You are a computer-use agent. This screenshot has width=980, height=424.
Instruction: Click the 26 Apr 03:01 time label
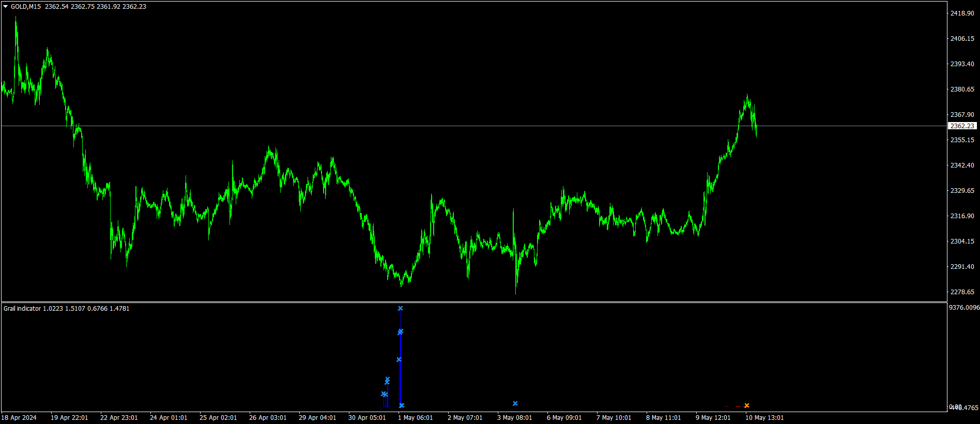(268, 418)
